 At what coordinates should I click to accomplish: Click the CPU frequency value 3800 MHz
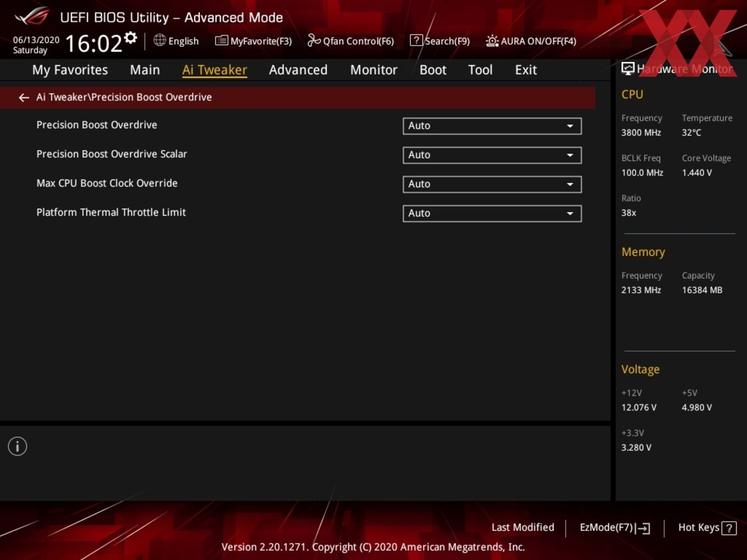(x=641, y=132)
